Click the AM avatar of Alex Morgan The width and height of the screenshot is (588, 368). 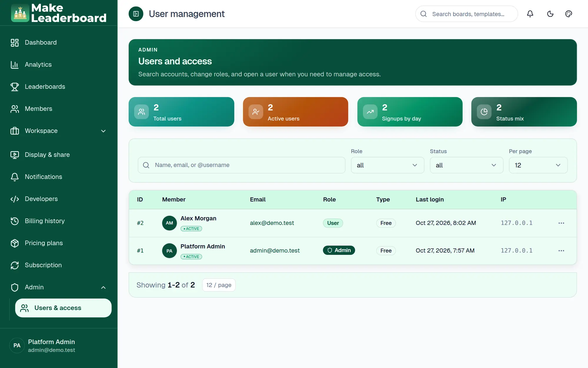pyautogui.click(x=169, y=223)
